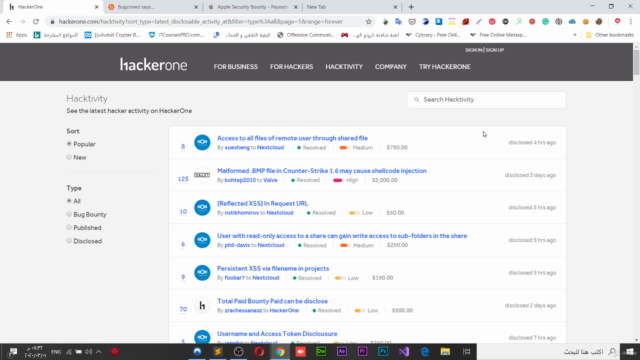640x360 pixels.
Task: Open the FOR HACKERS menu
Action: pos(291,67)
